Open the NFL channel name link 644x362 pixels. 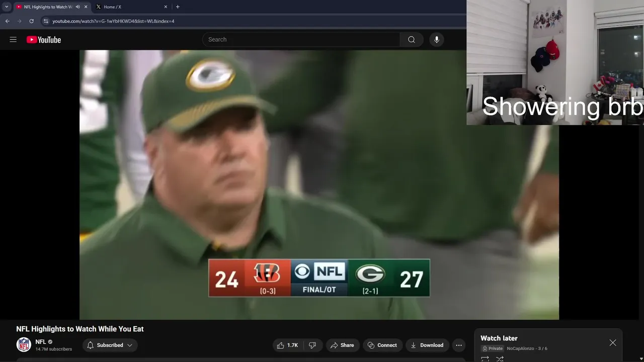point(41,342)
